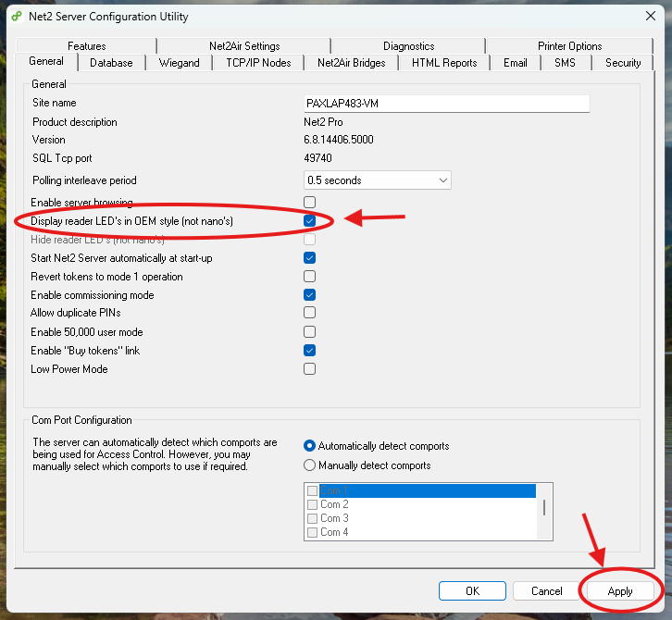Open the Email tab

click(x=516, y=63)
